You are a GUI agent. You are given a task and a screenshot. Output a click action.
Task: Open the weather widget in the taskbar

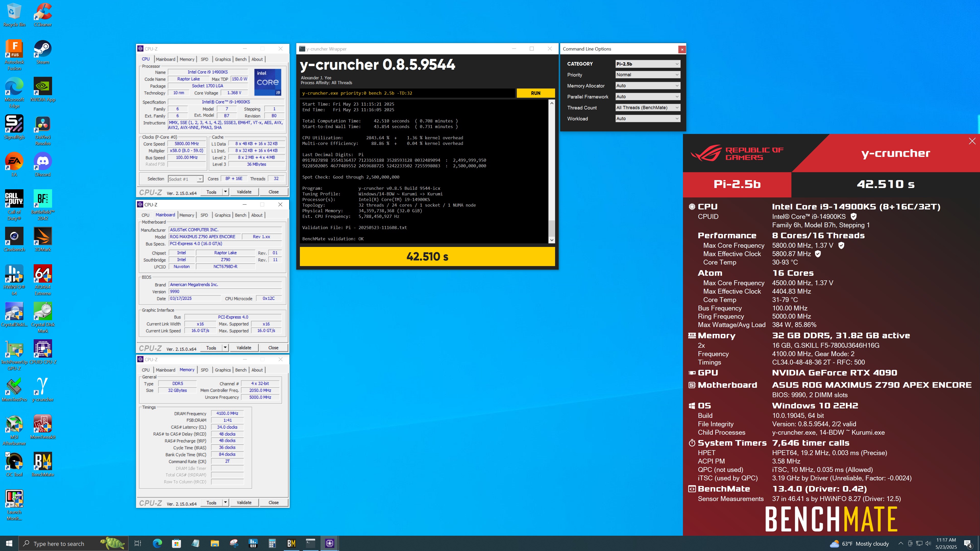tap(859, 543)
